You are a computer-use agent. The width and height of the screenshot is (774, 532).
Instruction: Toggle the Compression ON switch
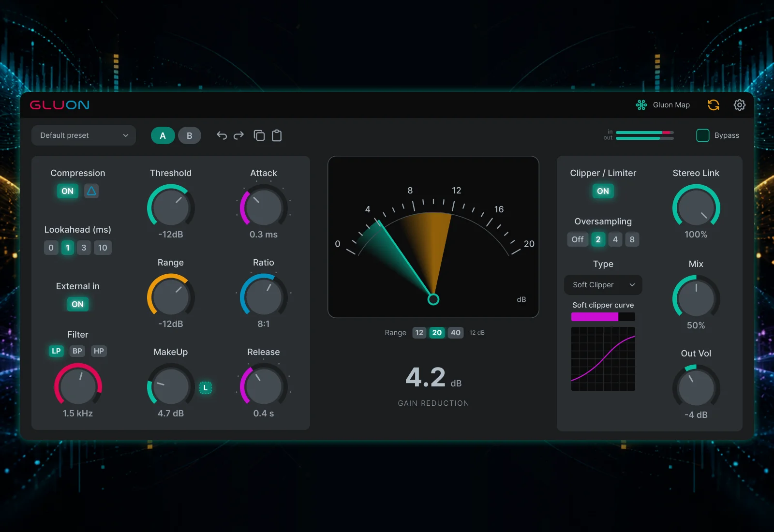point(68,191)
